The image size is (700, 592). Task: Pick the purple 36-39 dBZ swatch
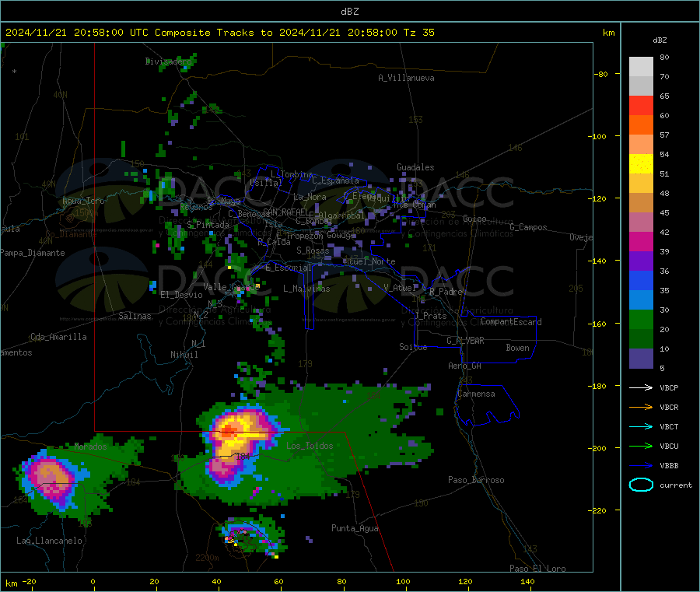pyautogui.click(x=641, y=261)
